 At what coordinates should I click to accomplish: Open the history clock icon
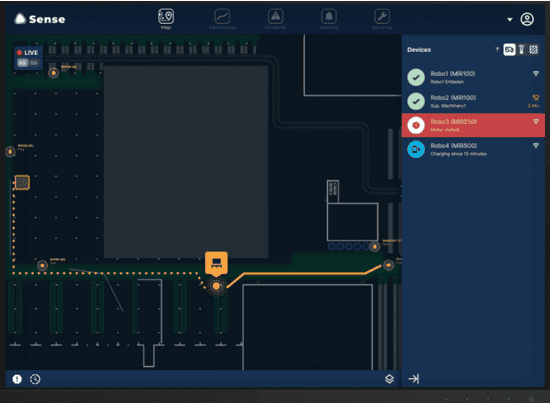35,379
